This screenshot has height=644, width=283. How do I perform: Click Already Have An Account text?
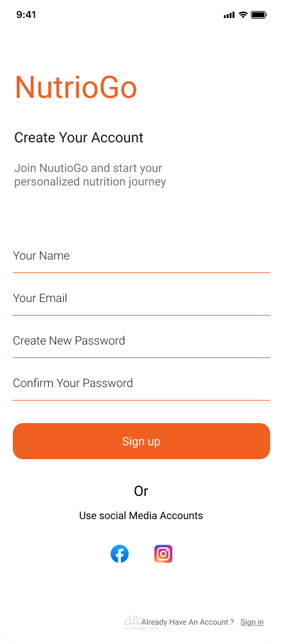tap(188, 622)
